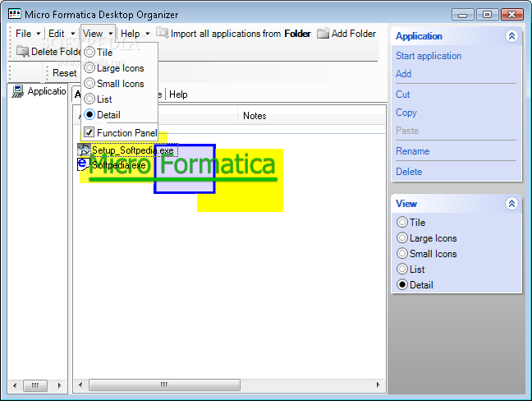Click the list scrollbar left arrow

[80, 385]
